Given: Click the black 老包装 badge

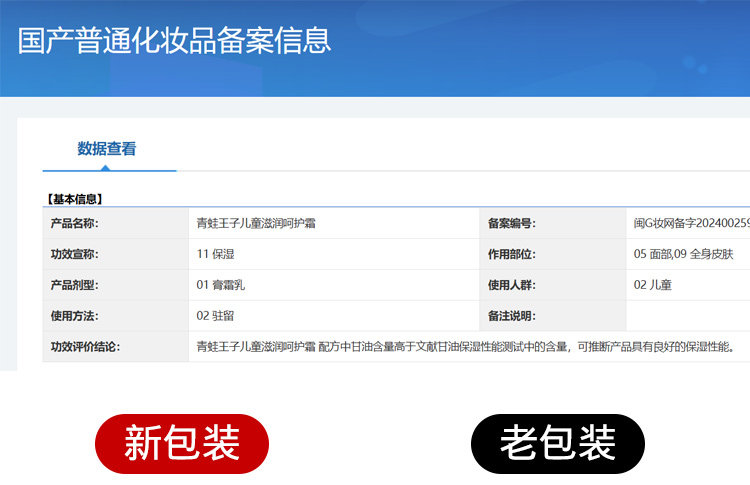Looking at the screenshot, I should coord(558,444).
